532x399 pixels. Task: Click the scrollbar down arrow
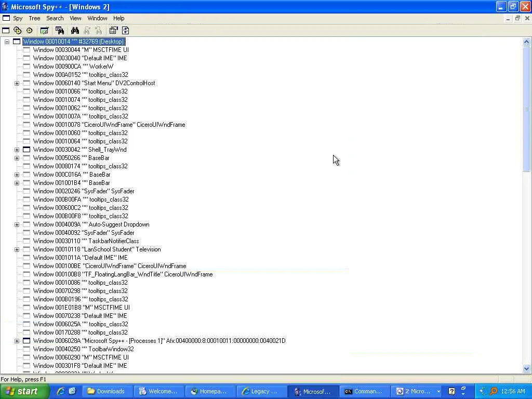pyautogui.click(x=526, y=369)
